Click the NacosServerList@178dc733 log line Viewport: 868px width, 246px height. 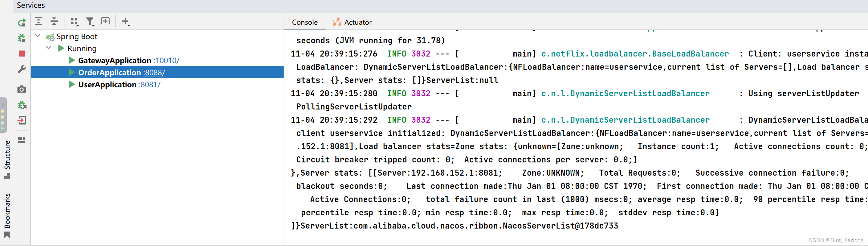455,226
